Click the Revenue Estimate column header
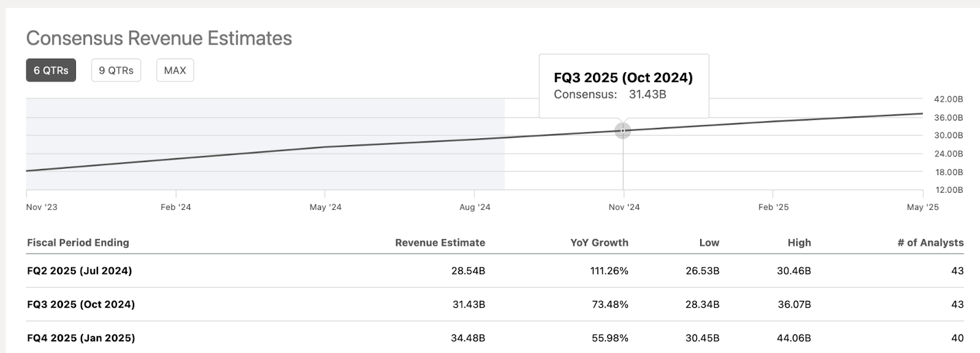 pos(440,243)
